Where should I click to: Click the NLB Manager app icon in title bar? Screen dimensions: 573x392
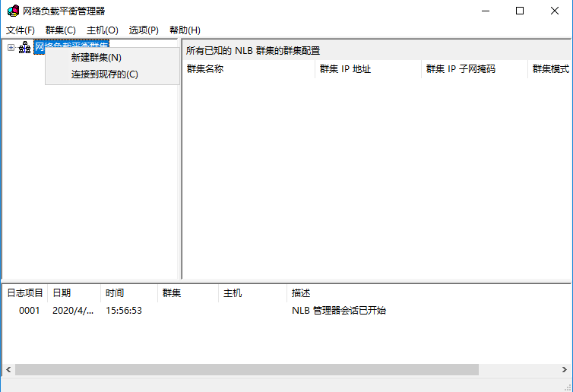point(13,11)
